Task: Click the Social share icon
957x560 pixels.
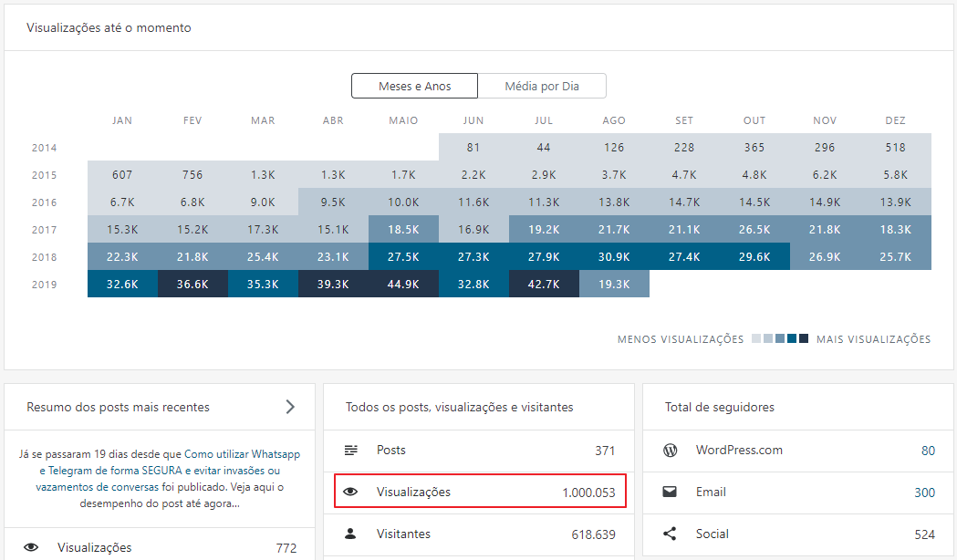Action: 670,534
